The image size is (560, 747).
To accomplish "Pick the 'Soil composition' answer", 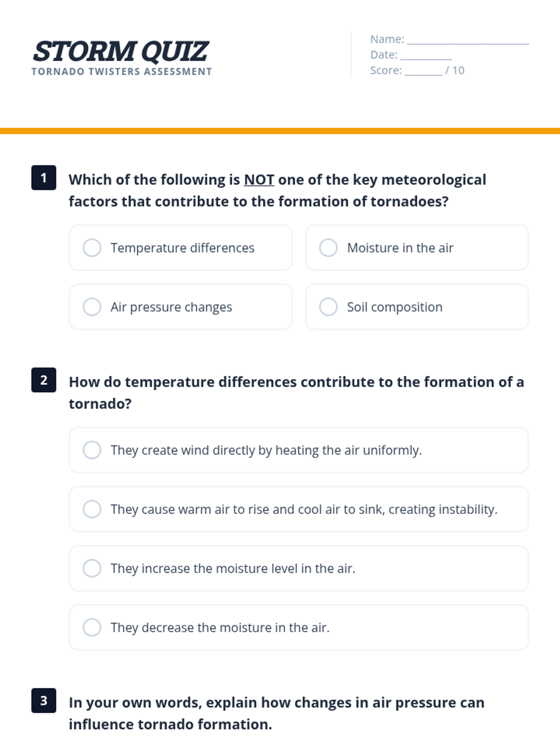I will [x=328, y=307].
